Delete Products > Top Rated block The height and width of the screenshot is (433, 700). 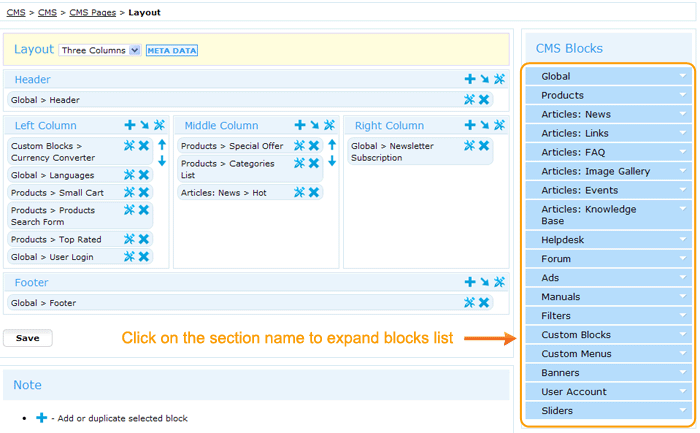click(x=144, y=239)
